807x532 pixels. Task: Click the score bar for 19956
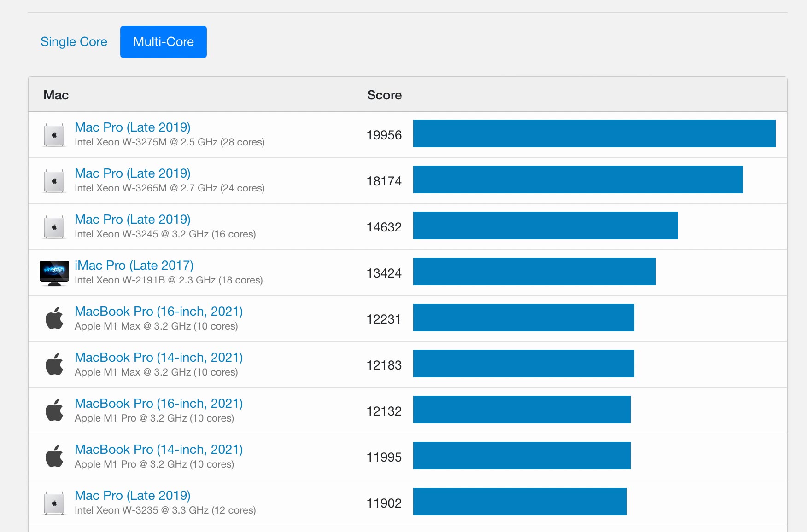click(x=594, y=133)
